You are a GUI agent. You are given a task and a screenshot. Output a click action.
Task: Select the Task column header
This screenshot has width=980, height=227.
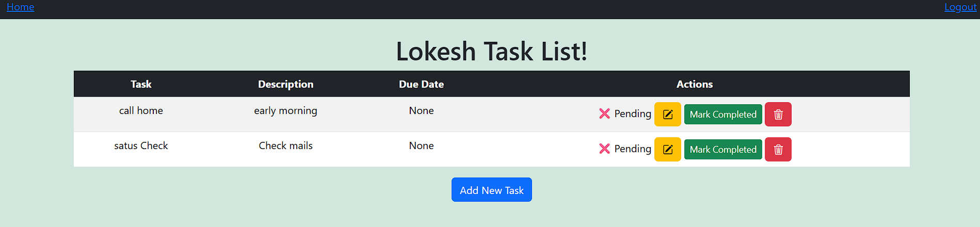pyautogui.click(x=141, y=84)
